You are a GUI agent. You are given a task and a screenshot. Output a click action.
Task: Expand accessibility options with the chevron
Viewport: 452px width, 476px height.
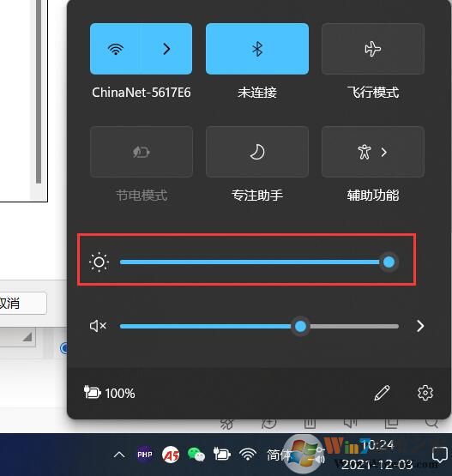[384, 152]
